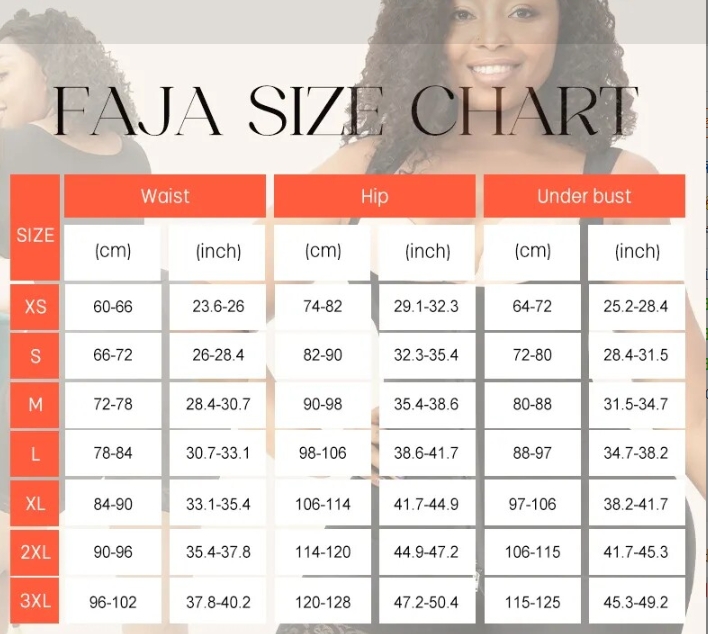
Task: Select the 3XL size row label
Action: click(x=35, y=602)
